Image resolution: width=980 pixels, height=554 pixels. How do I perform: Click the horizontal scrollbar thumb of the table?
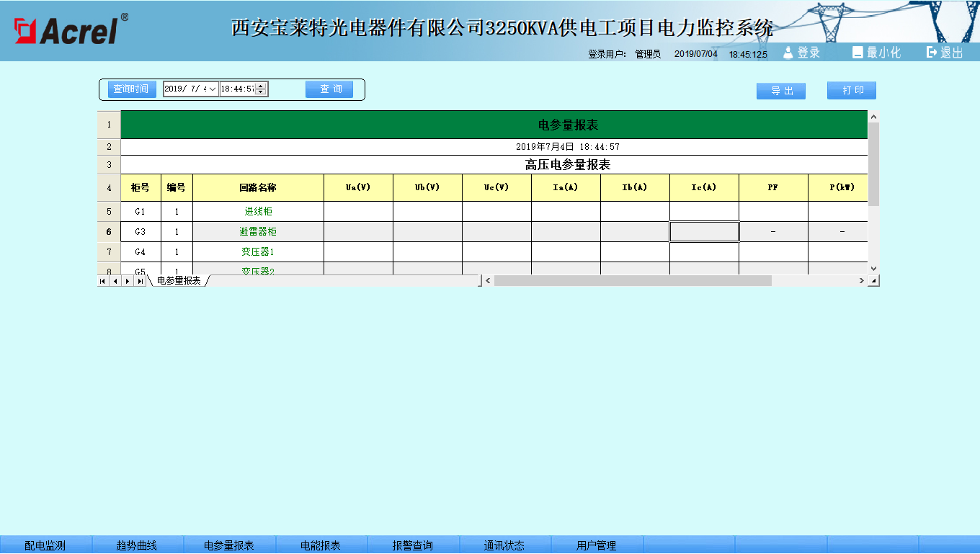[633, 281]
